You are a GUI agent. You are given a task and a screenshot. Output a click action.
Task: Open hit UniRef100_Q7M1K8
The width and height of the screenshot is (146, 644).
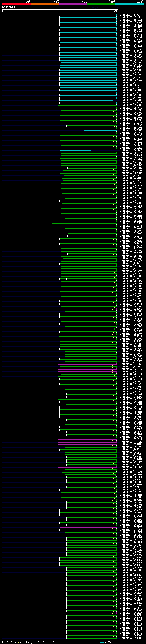tap(131, 27)
